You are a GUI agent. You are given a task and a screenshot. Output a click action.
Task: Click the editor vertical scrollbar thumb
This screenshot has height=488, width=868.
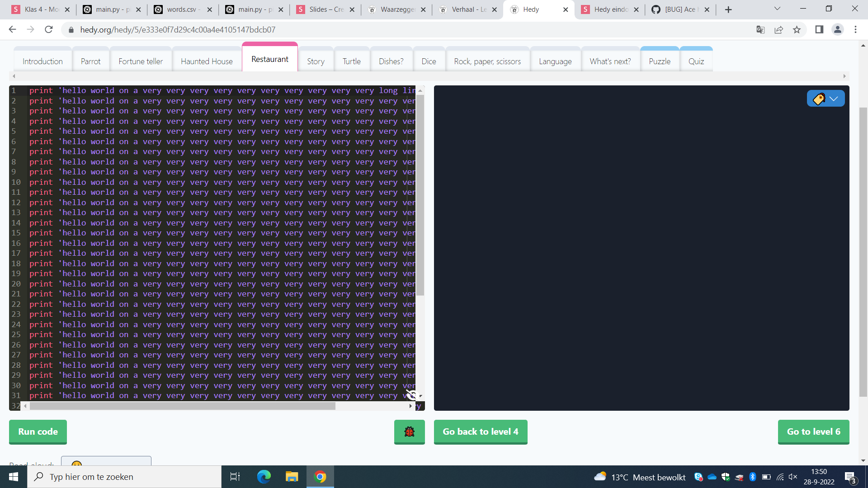pyautogui.click(x=420, y=194)
